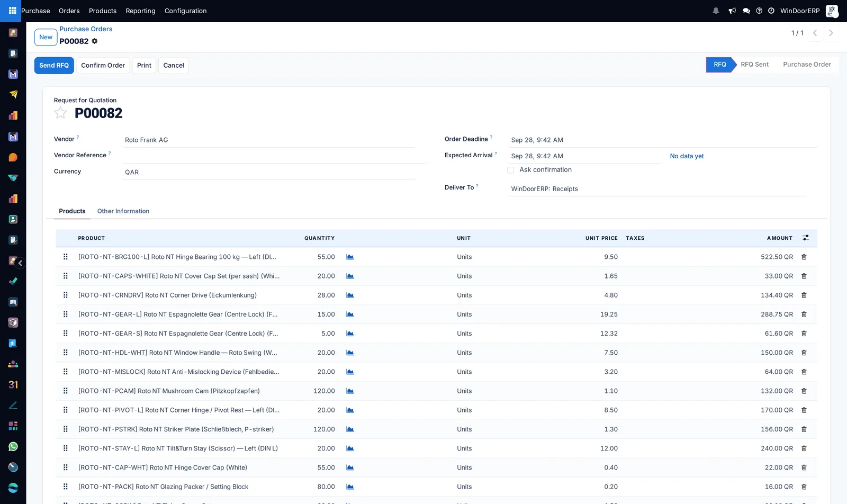Image resolution: width=847 pixels, height=504 pixels.
Task: Select the ROTO-NT-CAP-WHT product name
Action: point(163,467)
